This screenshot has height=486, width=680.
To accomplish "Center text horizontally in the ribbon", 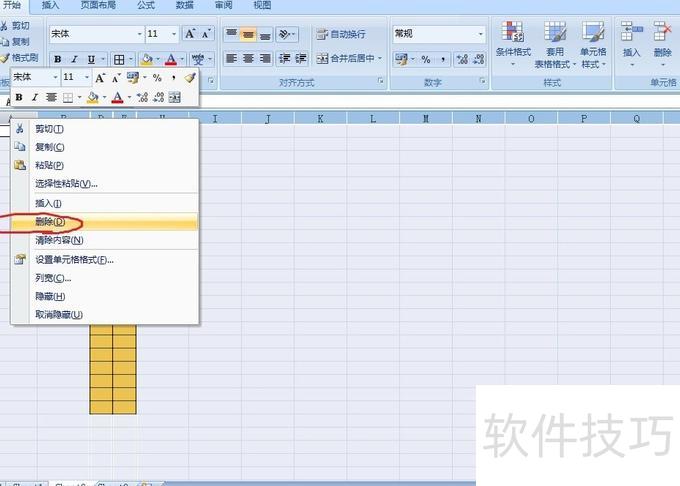I will (x=248, y=58).
